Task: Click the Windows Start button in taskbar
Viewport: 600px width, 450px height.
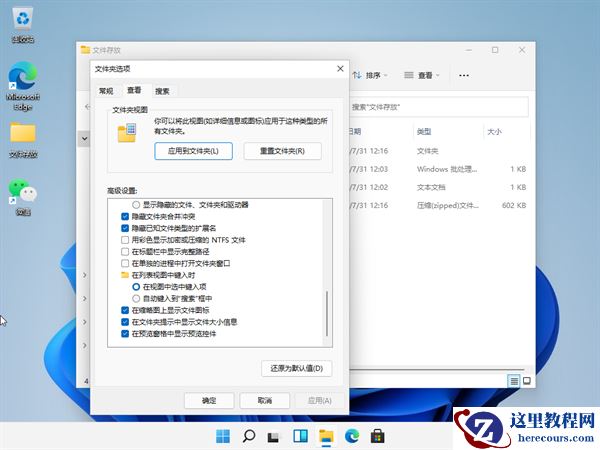Action: pyautogui.click(x=223, y=436)
